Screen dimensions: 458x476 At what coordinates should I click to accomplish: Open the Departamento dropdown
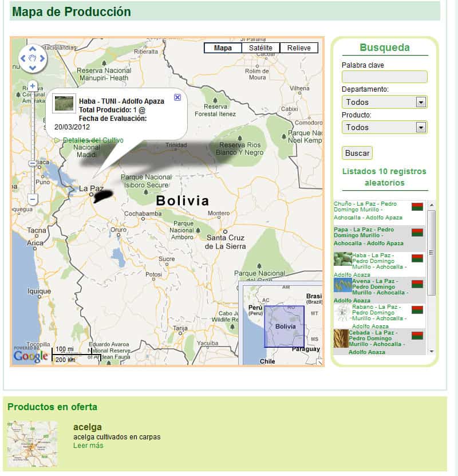point(384,102)
